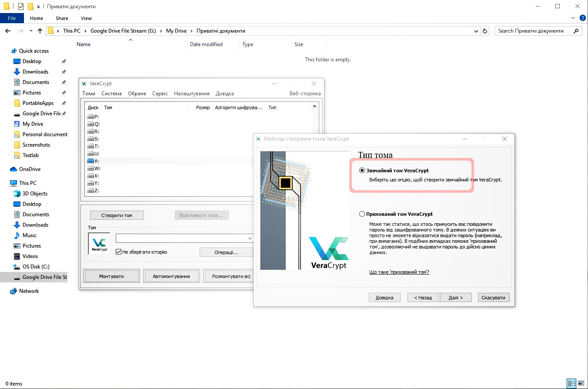Click Розмонтувати всі button
The image size is (588, 389).
click(x=229, y=276)
